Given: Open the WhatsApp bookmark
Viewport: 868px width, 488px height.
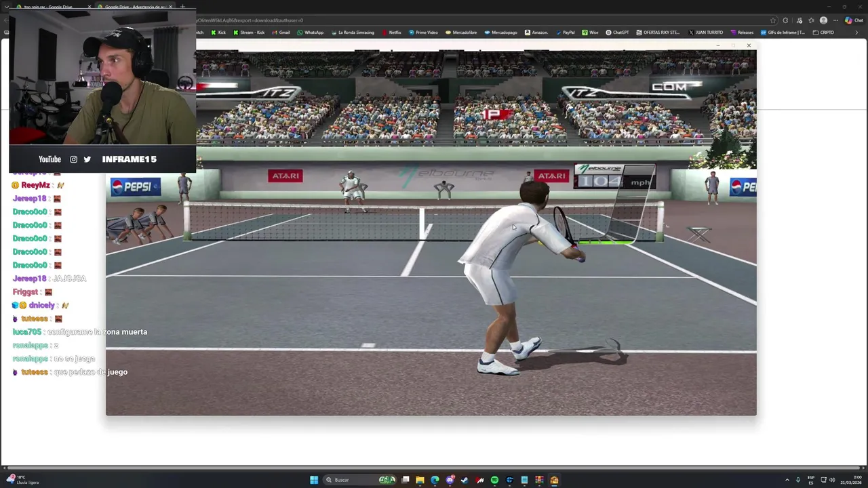Looking at the screenshot, I should (311, 33).
